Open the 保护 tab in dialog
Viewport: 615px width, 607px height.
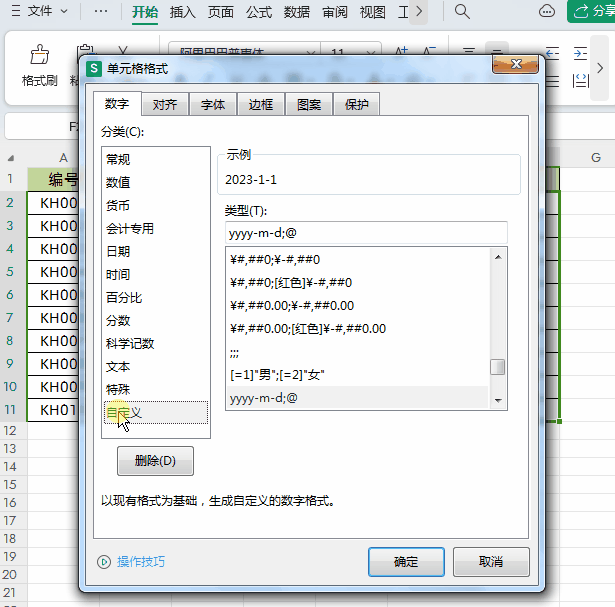pos(357,105)
